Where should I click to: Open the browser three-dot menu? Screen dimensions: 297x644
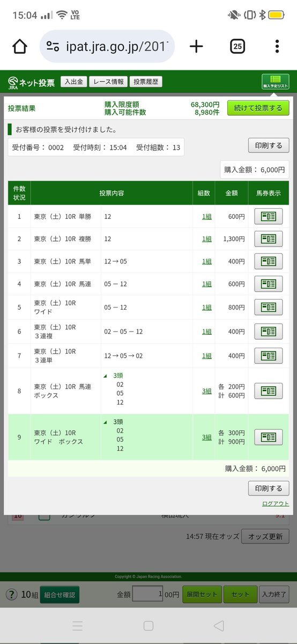277,47
